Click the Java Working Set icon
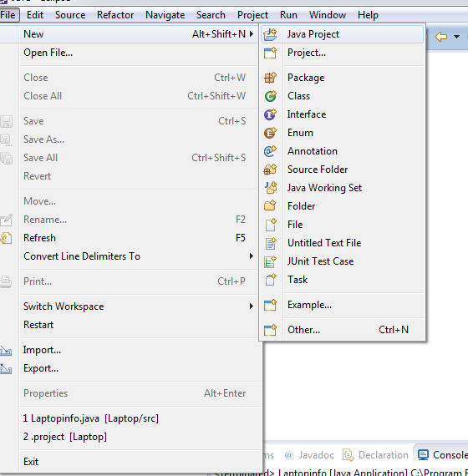 270,188
